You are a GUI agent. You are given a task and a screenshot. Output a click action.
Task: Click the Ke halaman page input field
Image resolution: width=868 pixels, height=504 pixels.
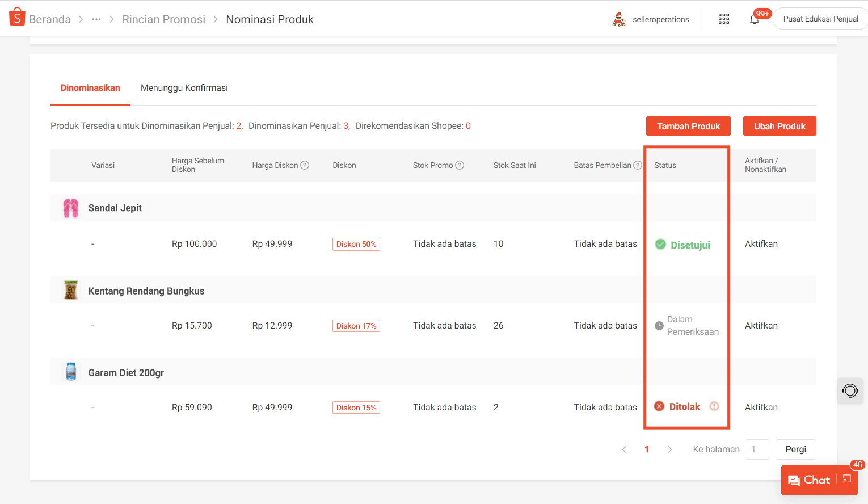click(757, 450)
